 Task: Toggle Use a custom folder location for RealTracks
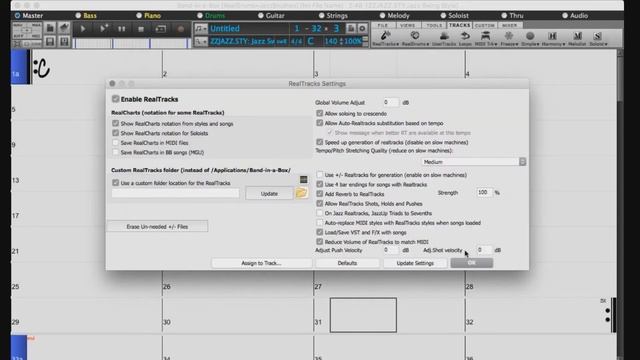(116, 183)
